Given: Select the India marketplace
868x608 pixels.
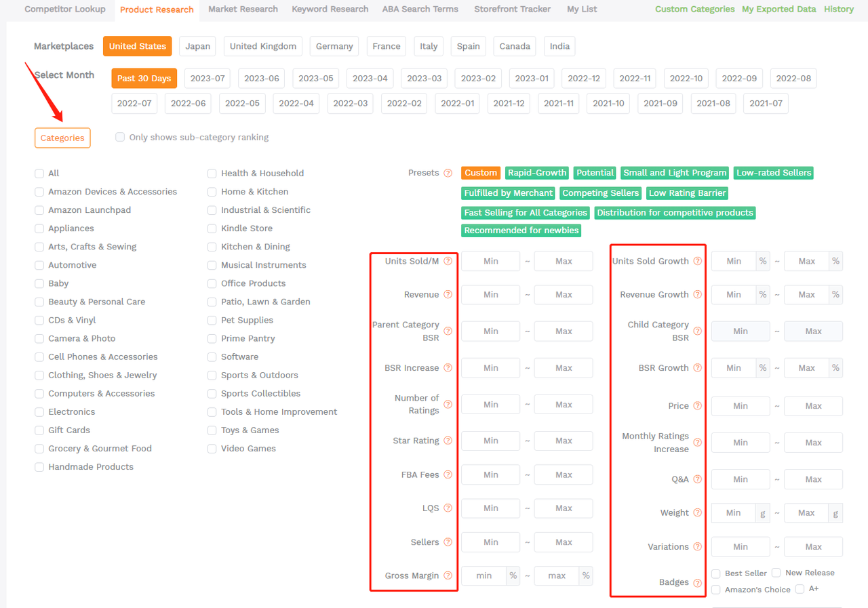Looking at the screenshot, I should coord(559,46).
